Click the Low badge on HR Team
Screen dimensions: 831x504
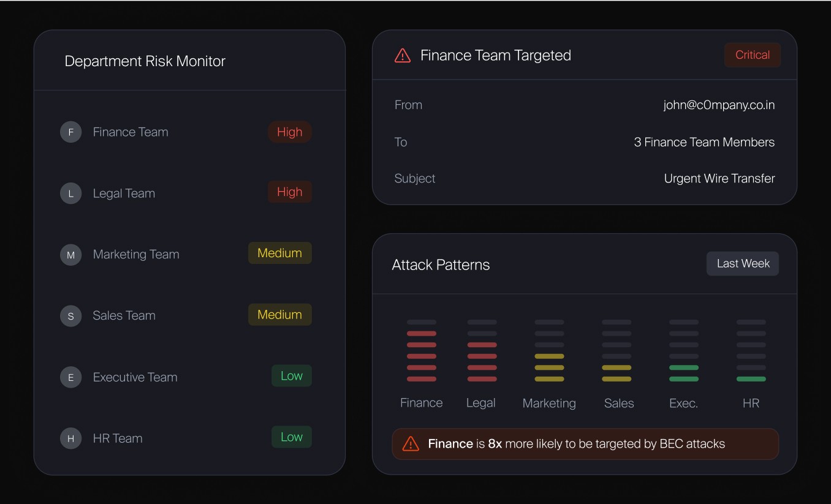291,437
